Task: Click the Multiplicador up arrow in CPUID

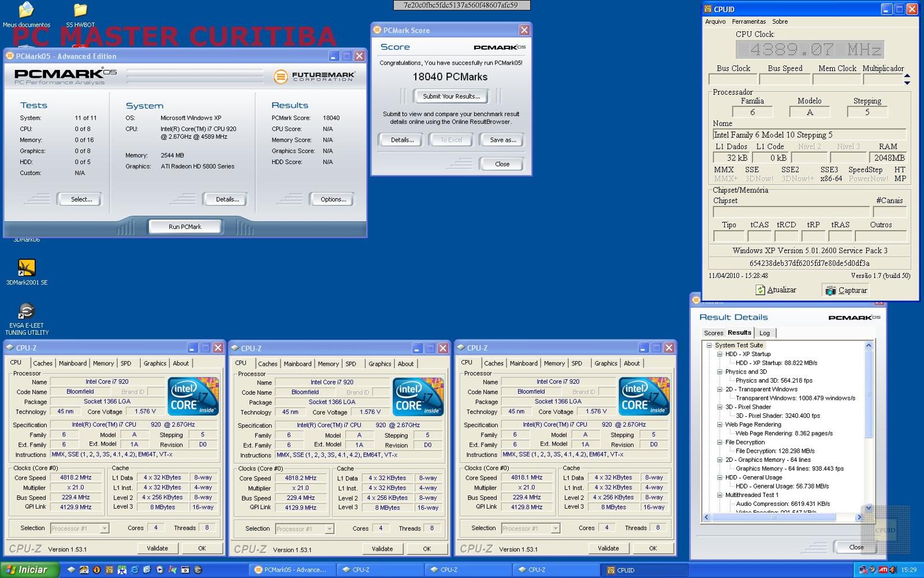Action: click(907, 76)
